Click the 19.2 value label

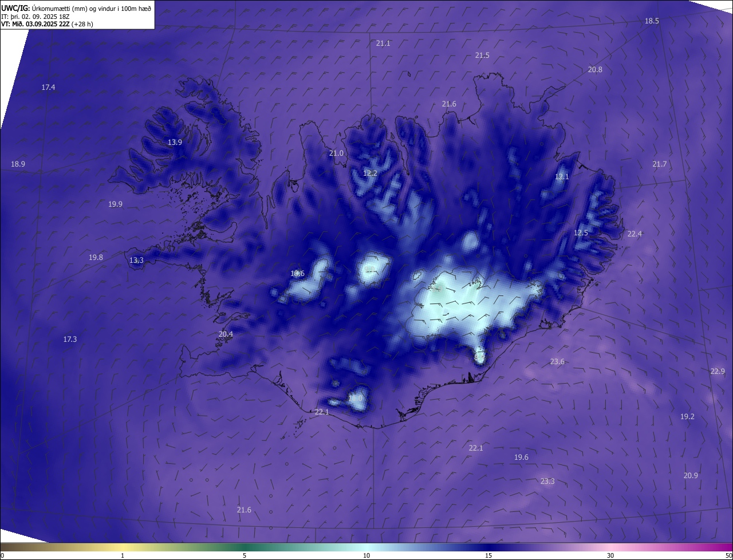[x=687, y=416]
